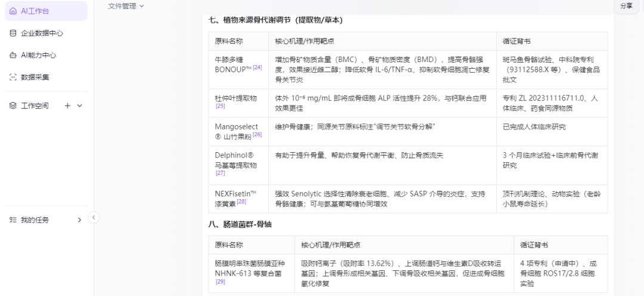
Task: Click the 4 项专利（申请中） cell
Action: point(561,273)
